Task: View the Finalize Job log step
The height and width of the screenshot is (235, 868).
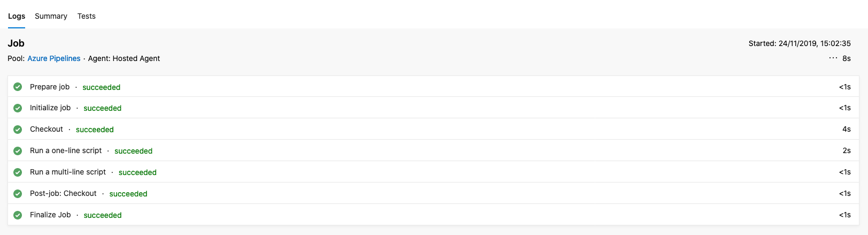Action: click(x=50, y=215)
